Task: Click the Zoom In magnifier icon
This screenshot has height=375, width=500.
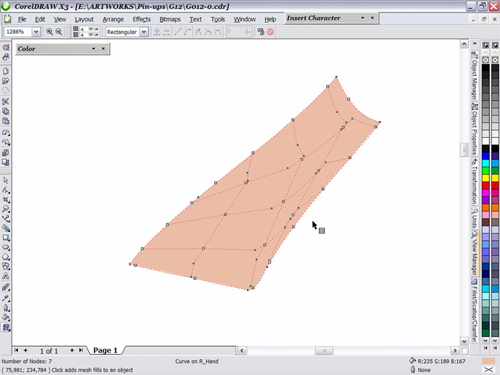Action: point(49,32)
